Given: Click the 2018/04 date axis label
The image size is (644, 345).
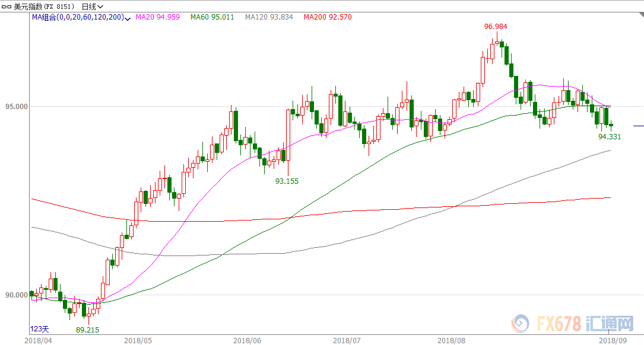Looking at the screenshot, I should tap(38, 340).
